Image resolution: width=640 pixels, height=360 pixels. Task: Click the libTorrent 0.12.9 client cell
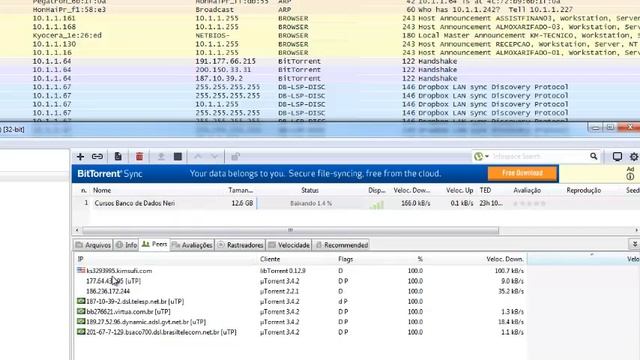point(283,271)
